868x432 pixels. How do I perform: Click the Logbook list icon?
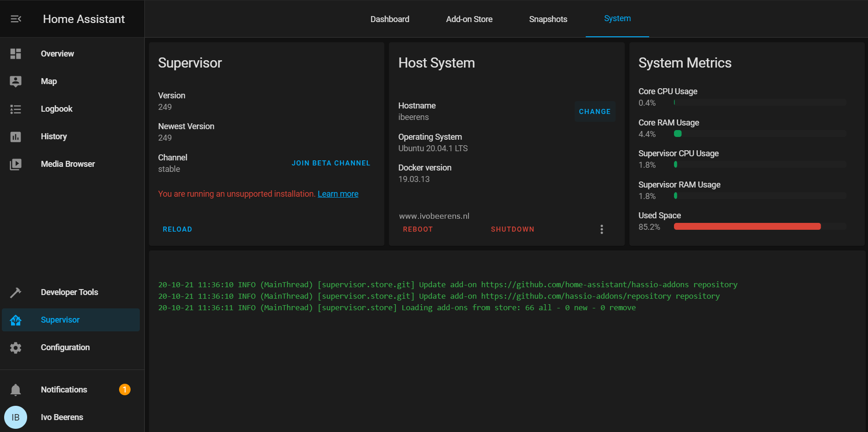coord(16,109)
